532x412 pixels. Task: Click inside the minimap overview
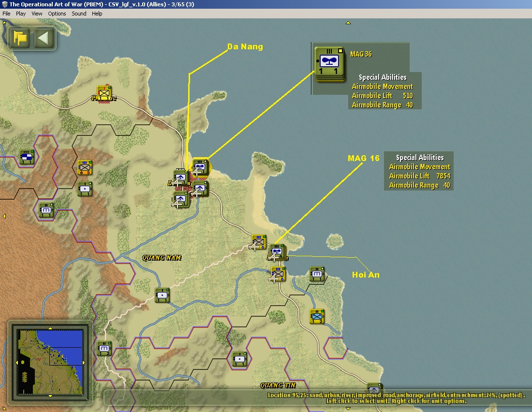pyautogui.click(x=50, y=362)
